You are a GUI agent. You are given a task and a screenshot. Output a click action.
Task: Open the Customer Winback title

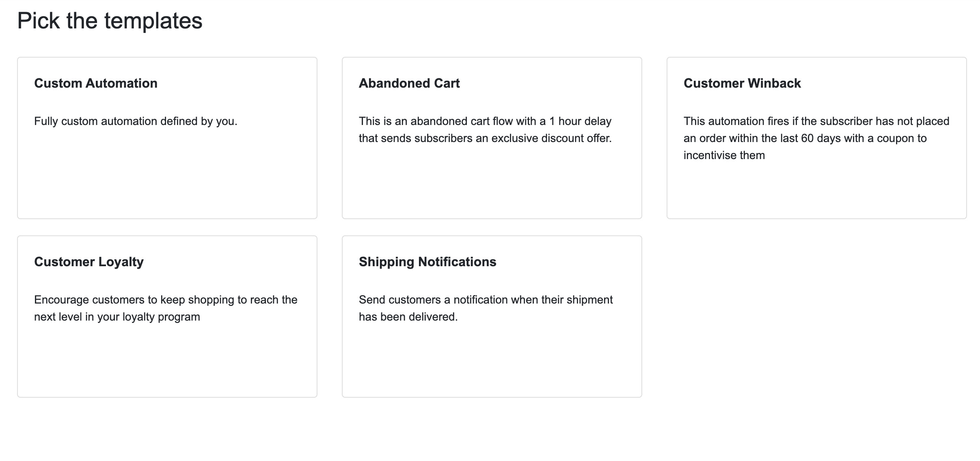(742, 83)
